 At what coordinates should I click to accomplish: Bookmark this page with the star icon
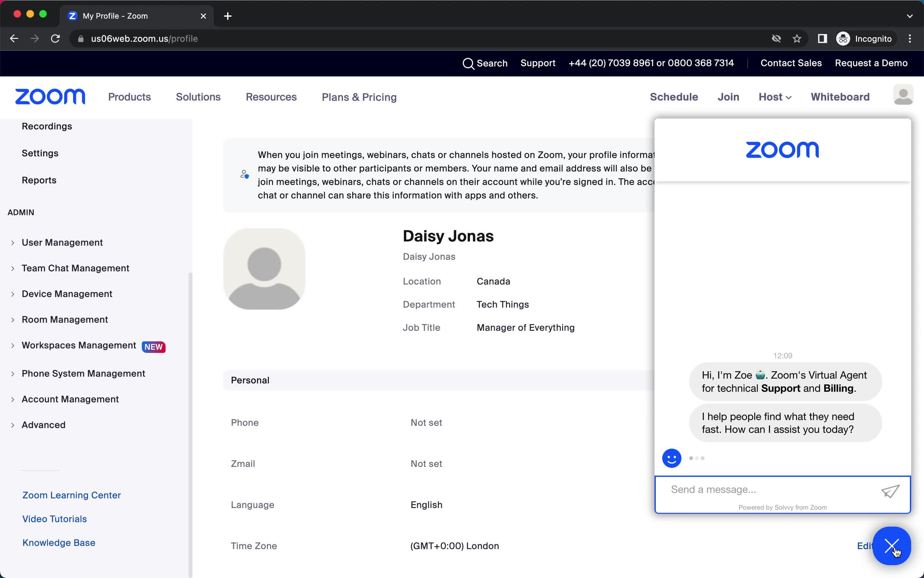tap(797, 39)
